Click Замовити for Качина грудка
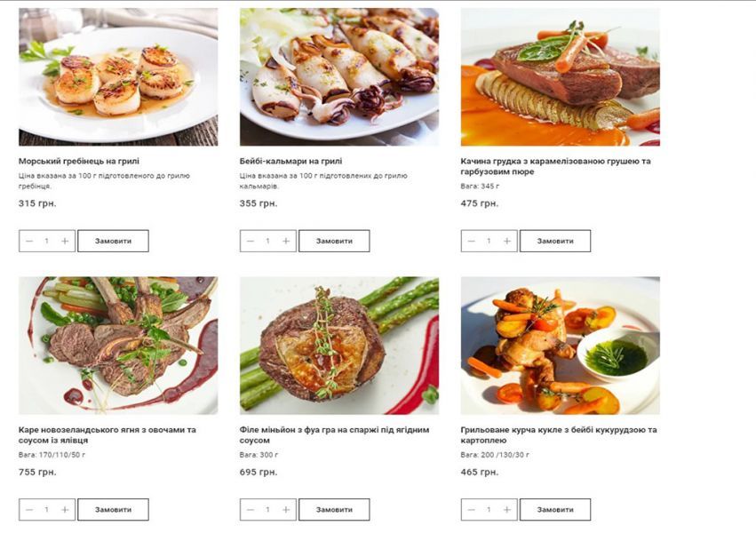This screenshot has height=533, width=756. click(x=555, y=241)
